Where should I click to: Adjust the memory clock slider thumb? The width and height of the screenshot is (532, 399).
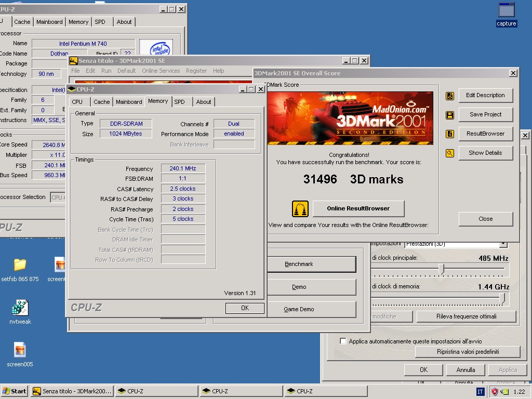pos(502,298)
